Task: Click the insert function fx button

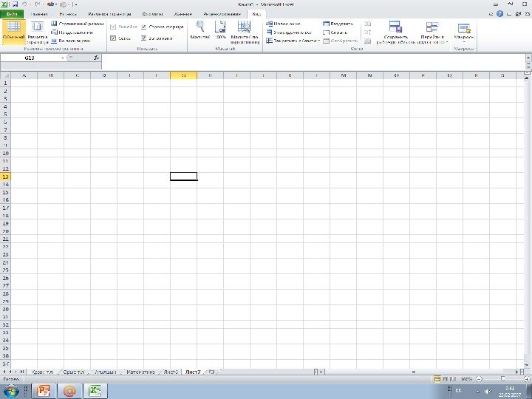Action: point(96,58)
